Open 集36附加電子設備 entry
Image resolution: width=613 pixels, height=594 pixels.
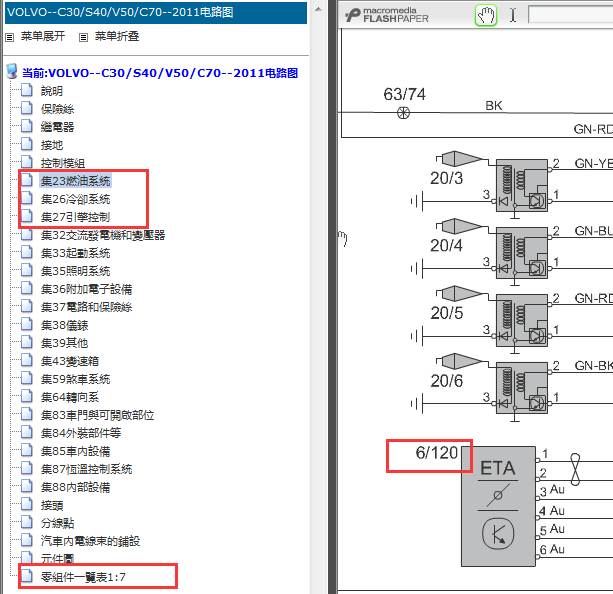point(86,289)
